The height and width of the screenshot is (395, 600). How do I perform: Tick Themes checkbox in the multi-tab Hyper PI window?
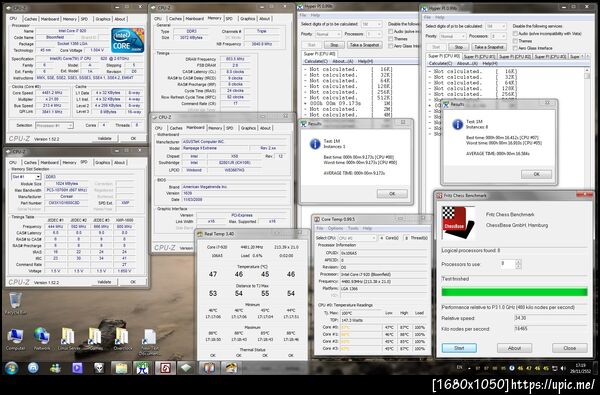pyautogui.click(x=515, y=41)
